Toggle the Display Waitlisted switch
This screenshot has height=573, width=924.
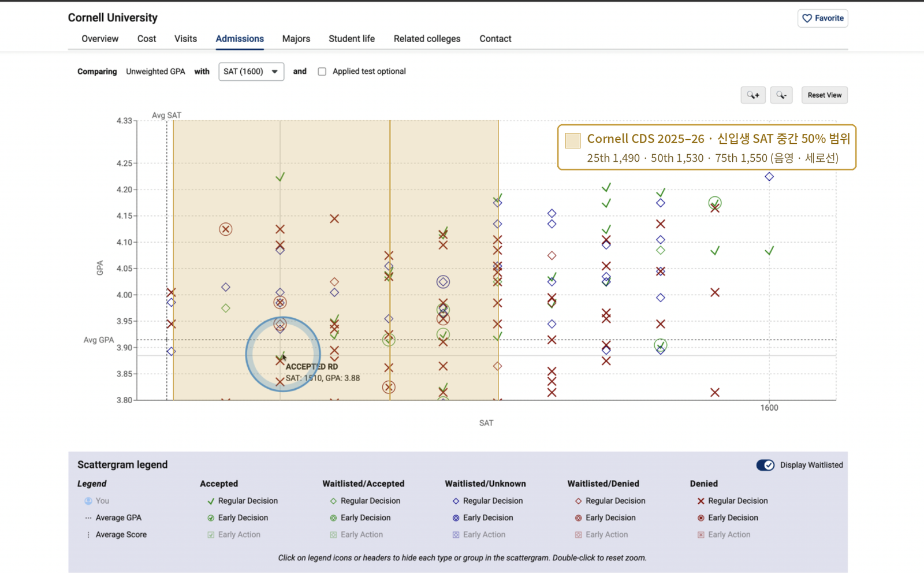[765, 465]
